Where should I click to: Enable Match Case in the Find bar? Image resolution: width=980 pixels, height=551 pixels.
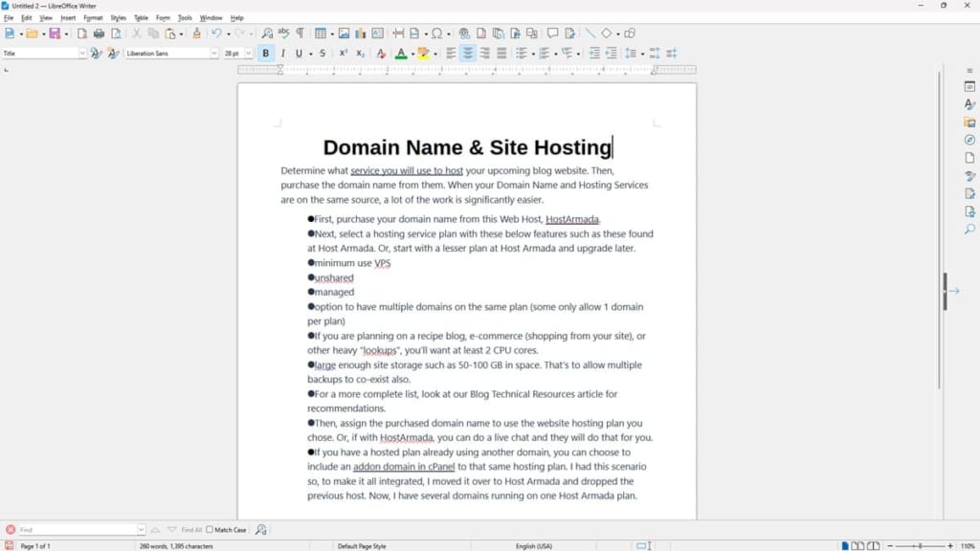pos(208,529)
